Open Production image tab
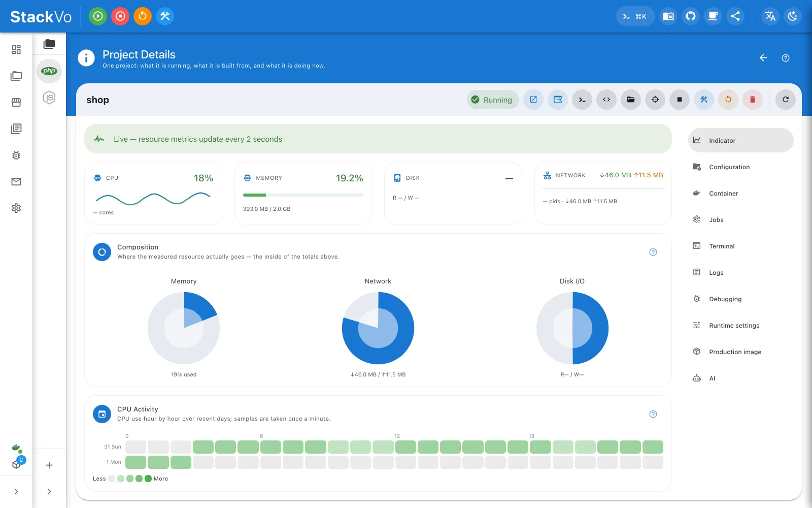Image resolution: width=812 pixels, height=508 pixels. point(740,352)
